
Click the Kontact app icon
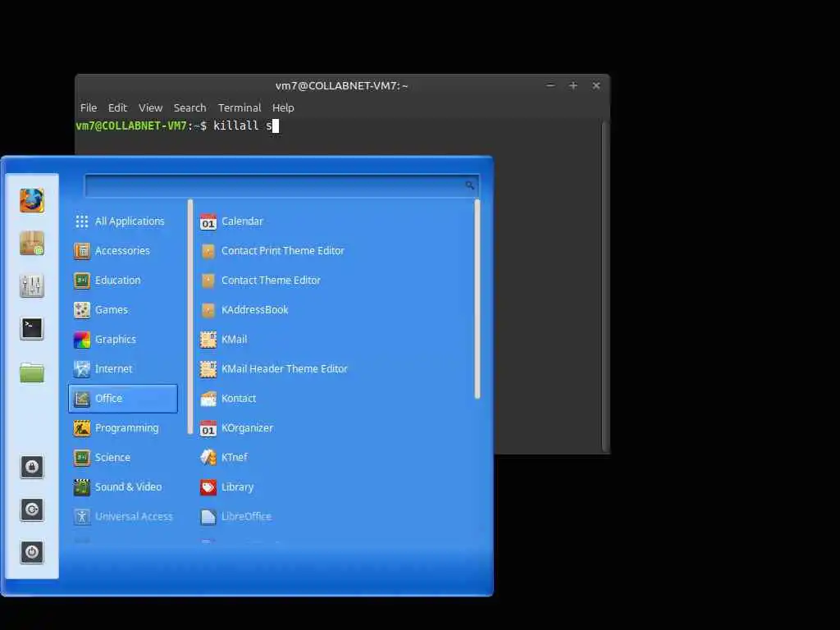tap(208, 399)
